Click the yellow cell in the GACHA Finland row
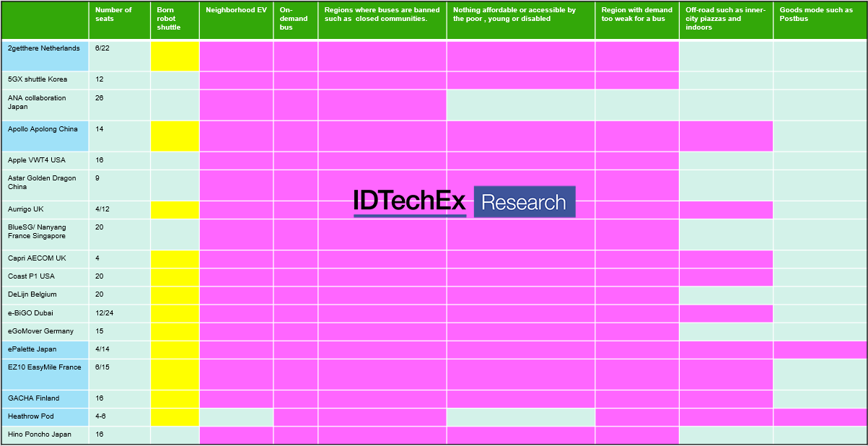868x446 pixels. click(x=175, y=398)
